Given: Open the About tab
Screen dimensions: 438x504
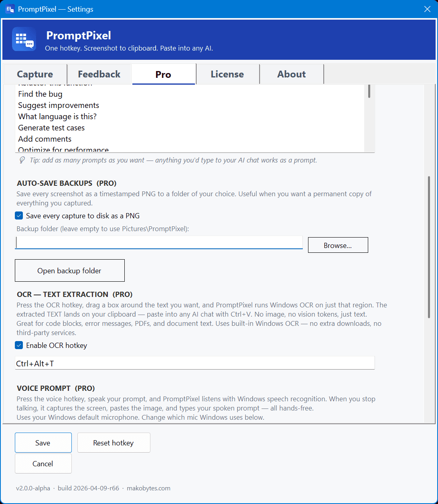Looking at the screenshot, I should (291, 74).
